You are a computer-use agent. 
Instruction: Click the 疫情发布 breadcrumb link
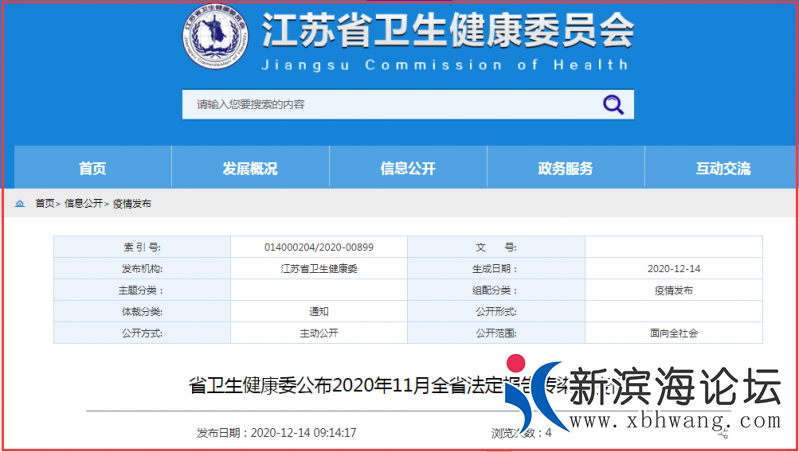[x=131, y=203]
